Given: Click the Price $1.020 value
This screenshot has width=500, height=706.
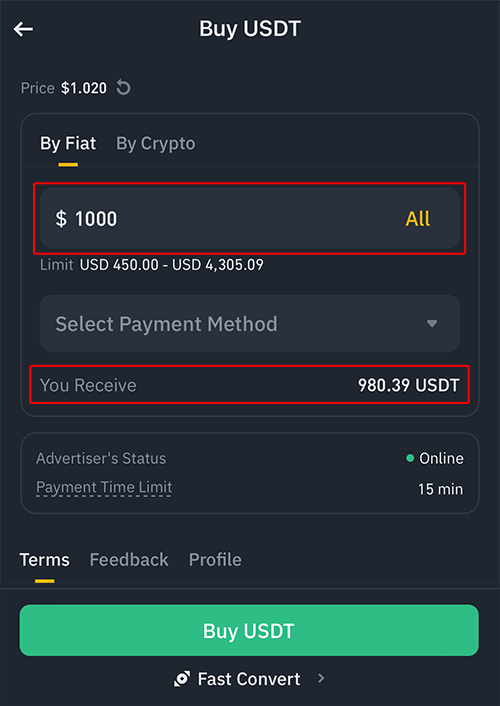Looking at the screenshot, I should click(x=84, y=88).
